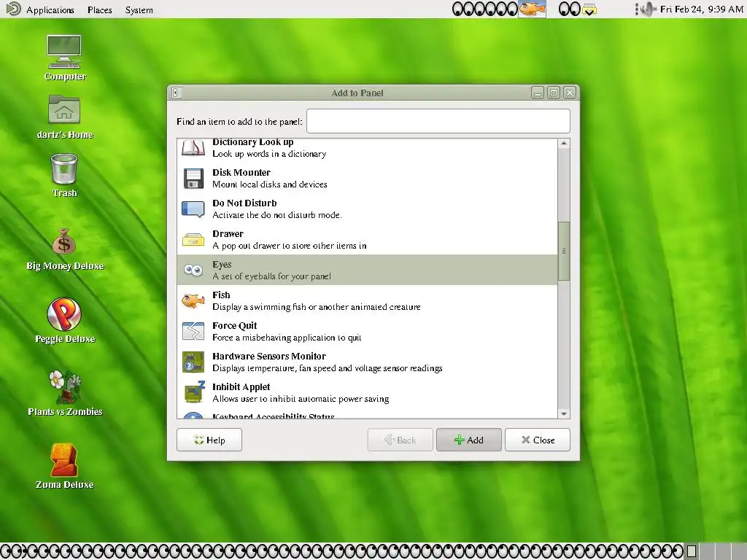Click 'Force a misbehaving application to quit' text

click(287, 338)
